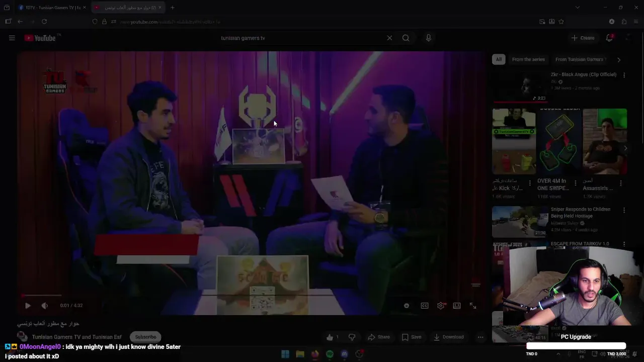Dislike the video with thumbs down

coord(352,337)
